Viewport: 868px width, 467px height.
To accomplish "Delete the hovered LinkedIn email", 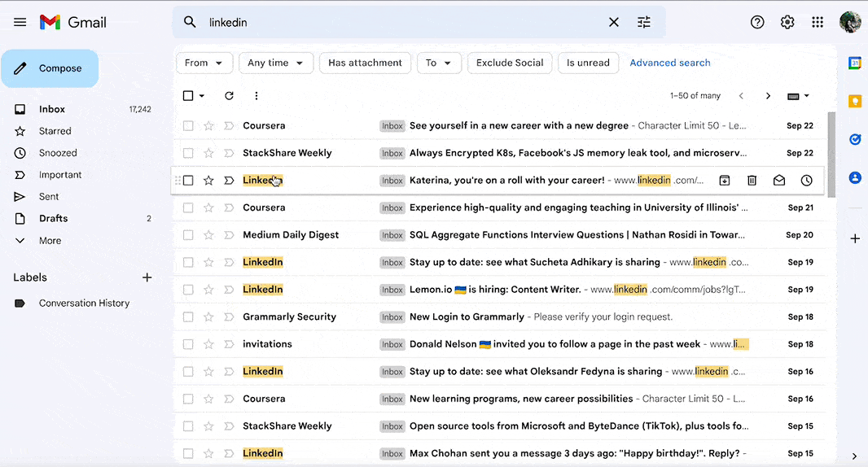I will (752, 181).
